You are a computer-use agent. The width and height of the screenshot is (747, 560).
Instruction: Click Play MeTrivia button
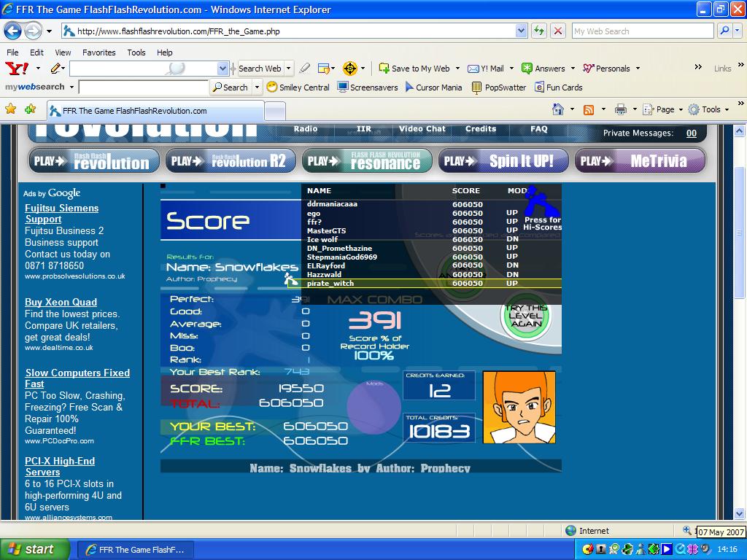pos(640,161)
